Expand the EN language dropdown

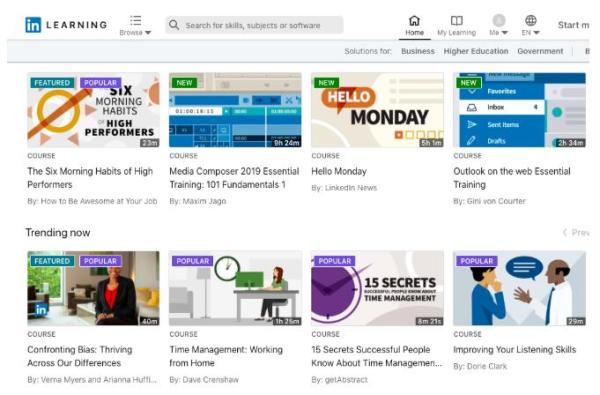click(531, 33)
